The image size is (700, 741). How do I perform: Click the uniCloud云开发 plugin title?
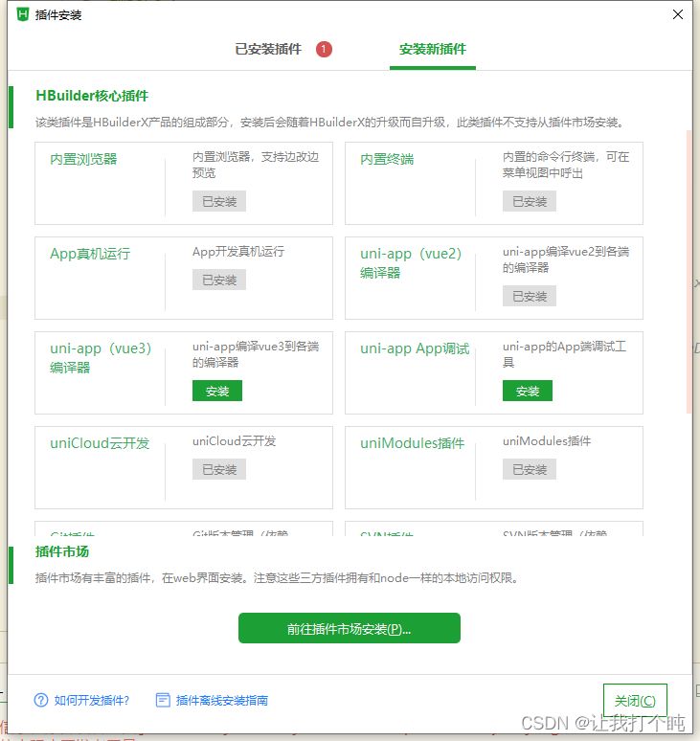click(x=100, y=443)
